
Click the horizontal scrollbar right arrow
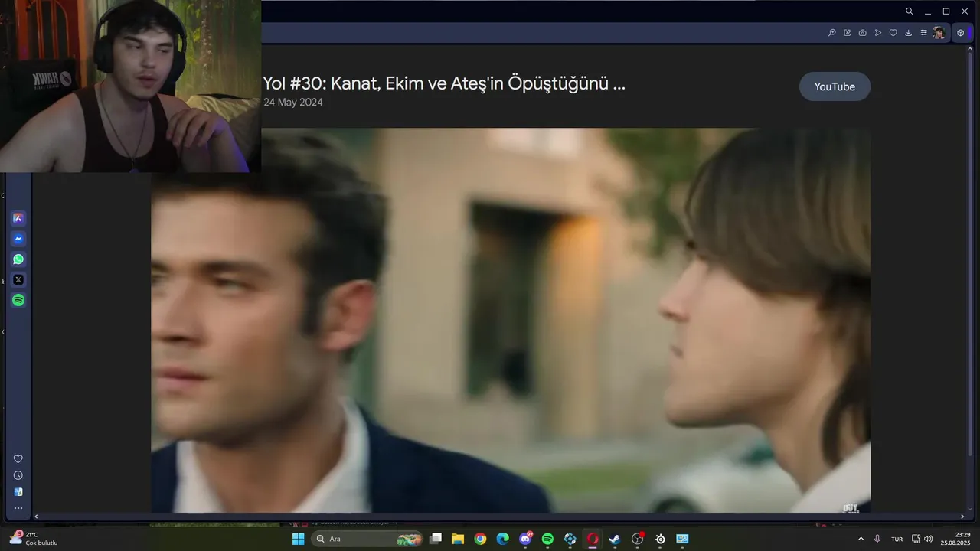[962, 517]
